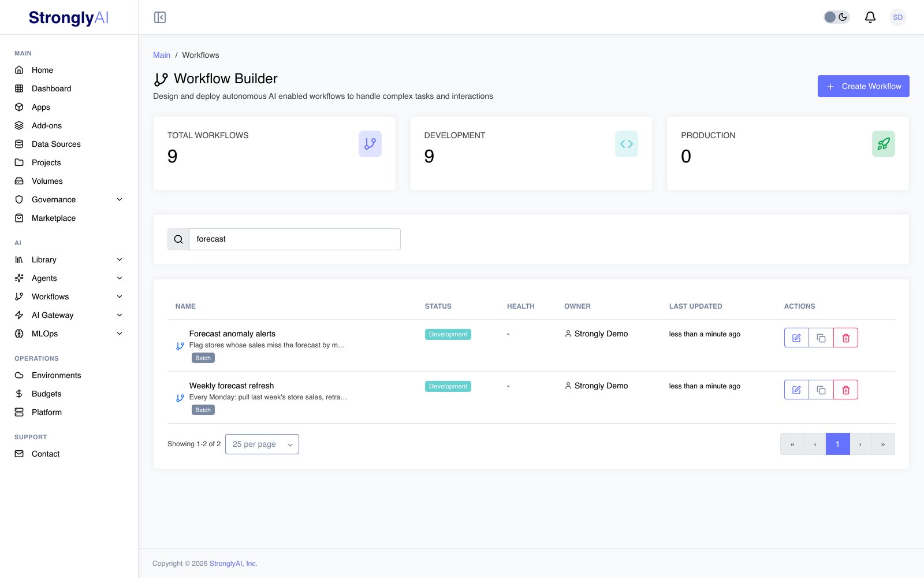Delete the Forecast anomaly alerts workflow
The image size is (924, 578).
[x=845, y=338]
